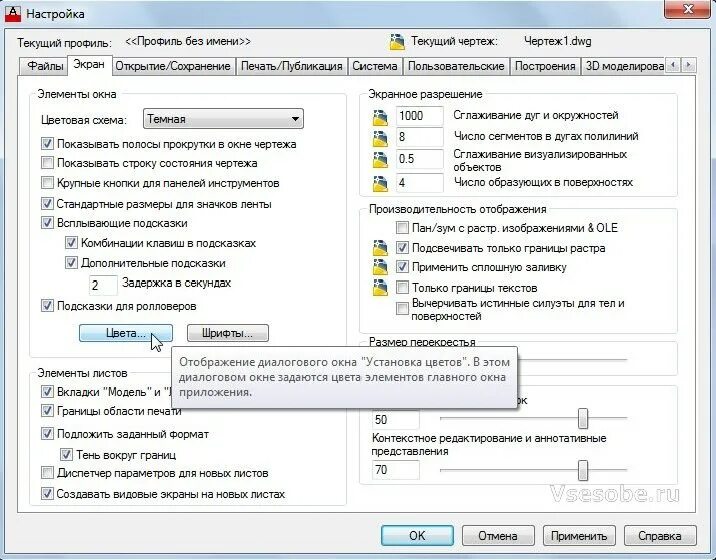Open the Построения tab

545,66
